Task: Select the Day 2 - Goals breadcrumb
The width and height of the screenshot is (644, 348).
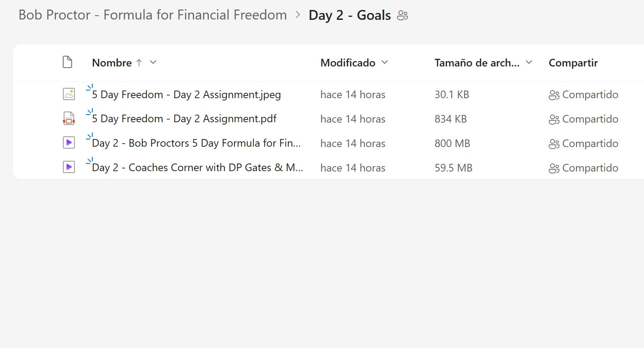Action: point(350,15)
